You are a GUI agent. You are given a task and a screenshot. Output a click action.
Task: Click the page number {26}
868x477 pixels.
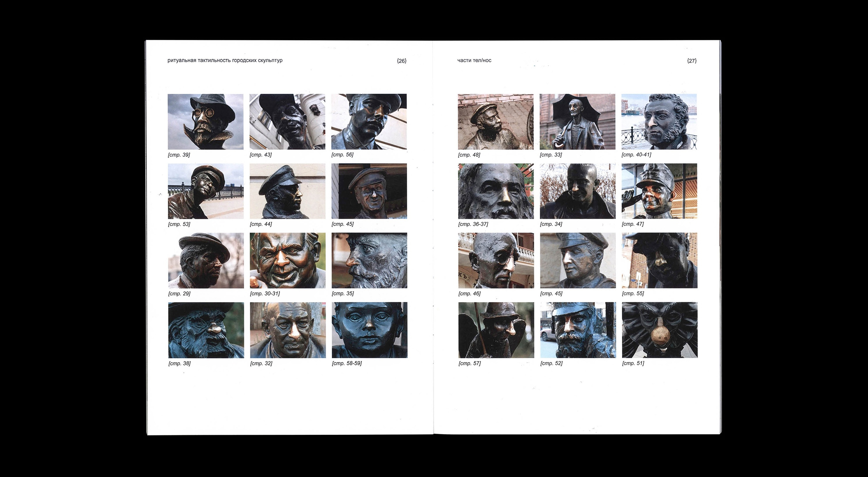(402, 61)
